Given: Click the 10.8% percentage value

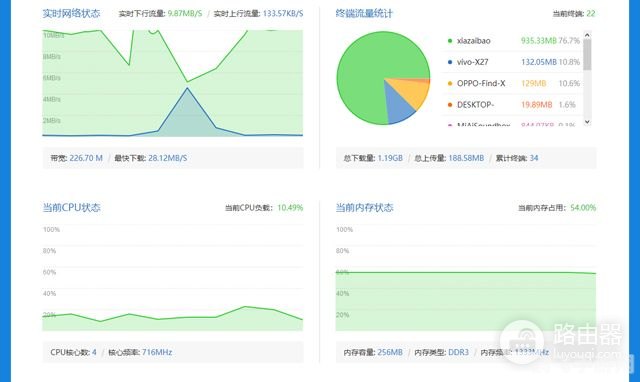Looking at the screenshot, I should (x=569, y=62).
